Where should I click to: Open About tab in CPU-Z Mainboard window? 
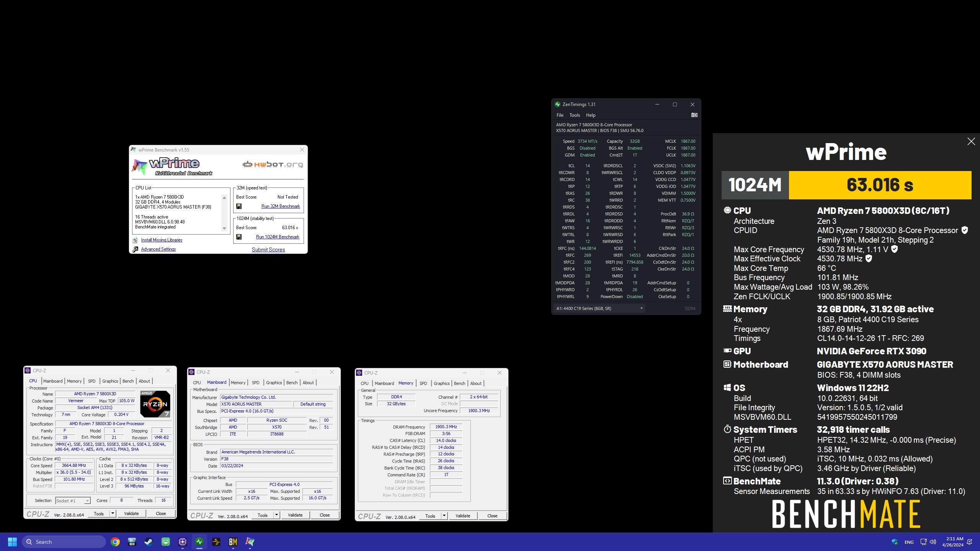click(x=308, y=383)
